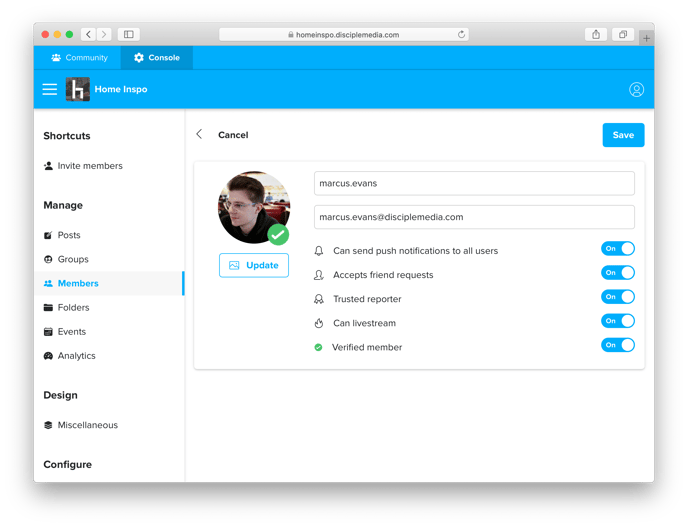This screenshot has height=527, width=688.
Task: Toggle the Can livestream switch
Action: click(x=618, y=321)
